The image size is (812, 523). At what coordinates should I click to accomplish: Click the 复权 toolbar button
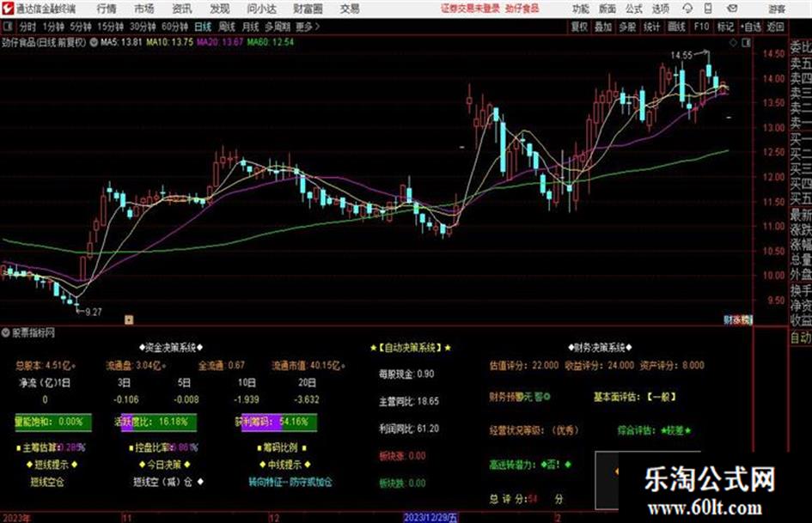(579, 27)
